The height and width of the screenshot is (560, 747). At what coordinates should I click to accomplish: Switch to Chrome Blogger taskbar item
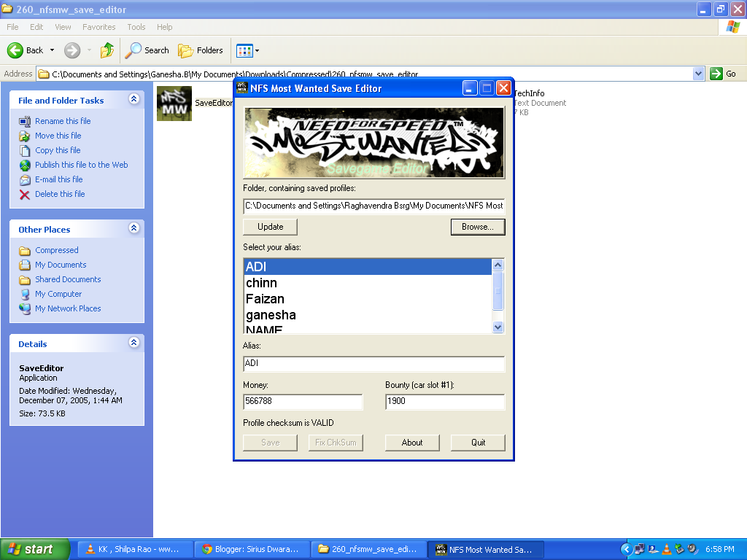point(251,549)
